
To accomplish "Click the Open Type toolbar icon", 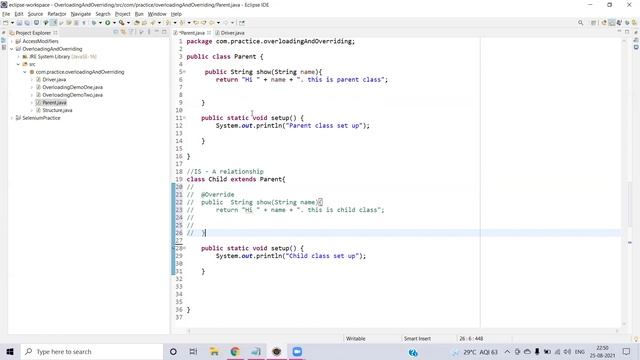I will pos(137,23).
